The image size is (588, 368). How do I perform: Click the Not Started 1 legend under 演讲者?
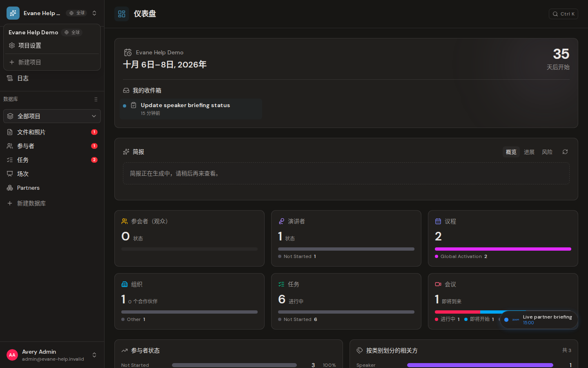point(297,256)
